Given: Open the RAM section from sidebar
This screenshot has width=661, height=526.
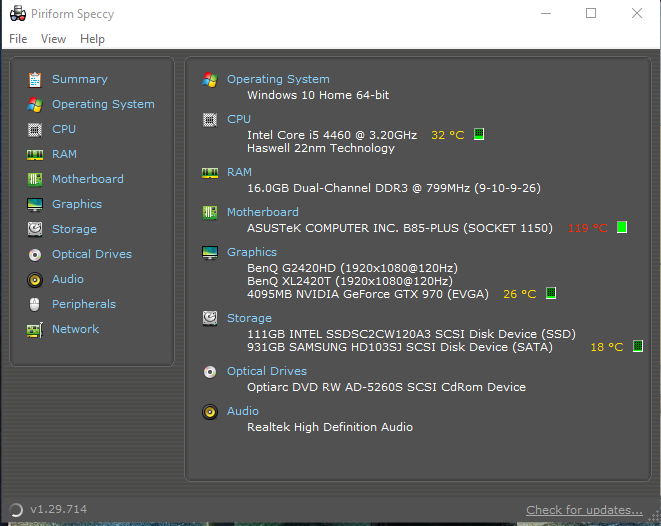Looking at the screenshot, I should pyautogui.click(x=64, y=154).
